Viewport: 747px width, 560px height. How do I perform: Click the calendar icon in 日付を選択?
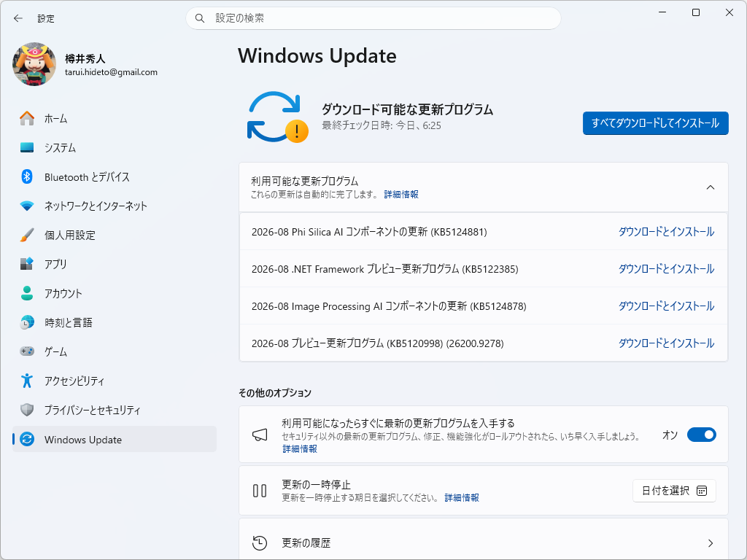[702, 491]
